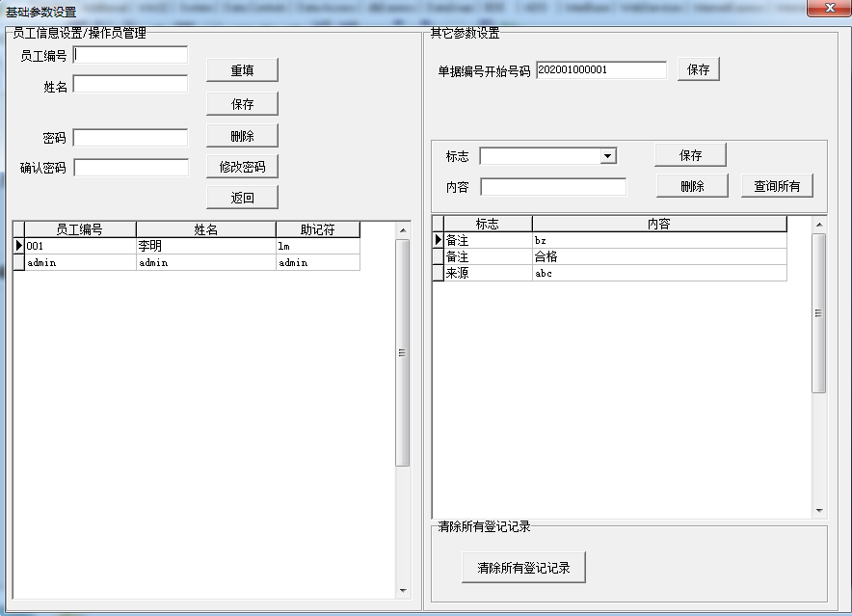Click employee table scroll down arrow
The width and height of the screenshot is (852, 616).
point(403,590)
